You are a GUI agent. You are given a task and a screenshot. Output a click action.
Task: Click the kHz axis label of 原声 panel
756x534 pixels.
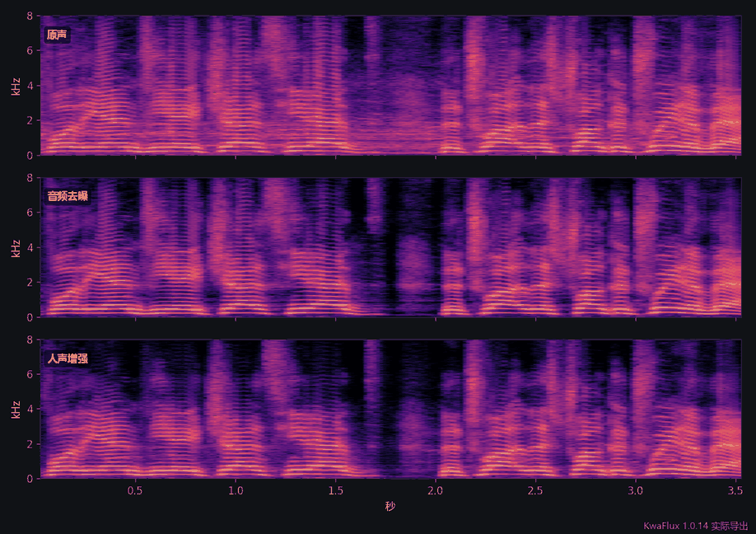16,87
